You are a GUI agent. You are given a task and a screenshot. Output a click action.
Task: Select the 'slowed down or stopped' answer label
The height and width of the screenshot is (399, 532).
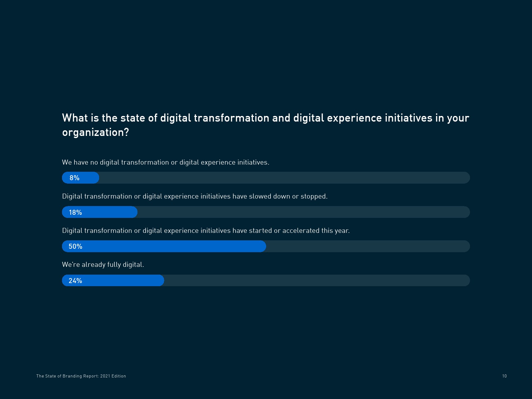tap(195, 196)
